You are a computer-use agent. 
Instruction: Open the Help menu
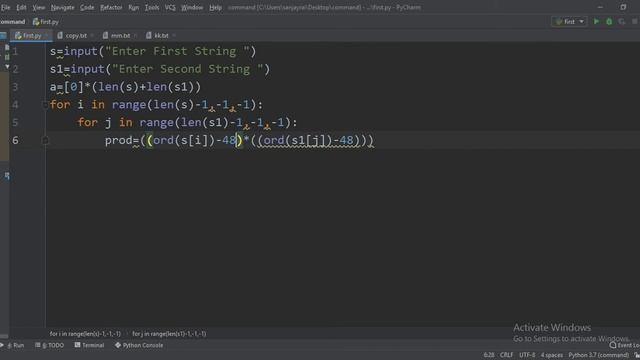[215, 7]
